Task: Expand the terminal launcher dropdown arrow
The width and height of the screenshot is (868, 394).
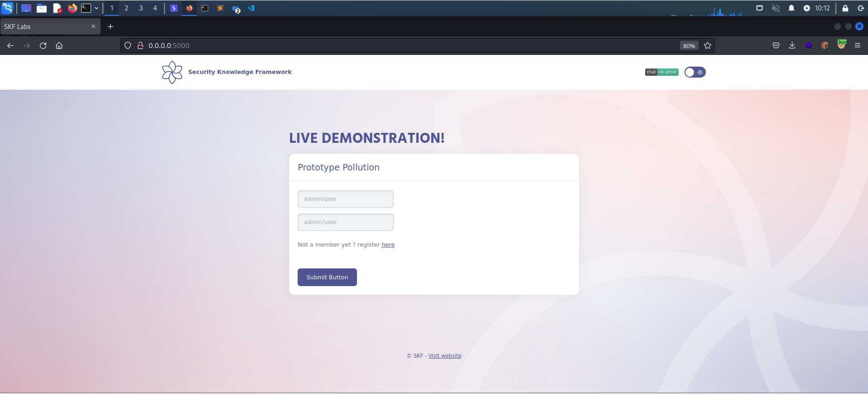Action: [96, 8]
